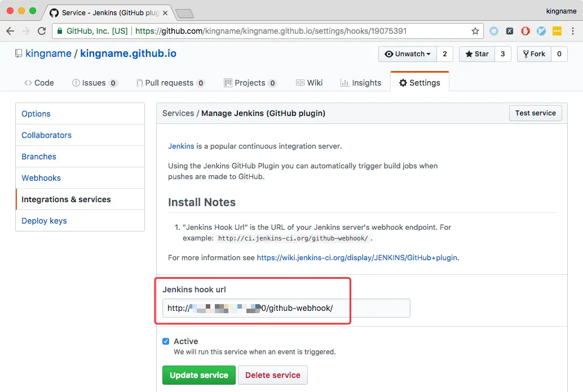The image size is (583, 392).
Task: Open the Pull requests tab
Action: tap(170, 83)
